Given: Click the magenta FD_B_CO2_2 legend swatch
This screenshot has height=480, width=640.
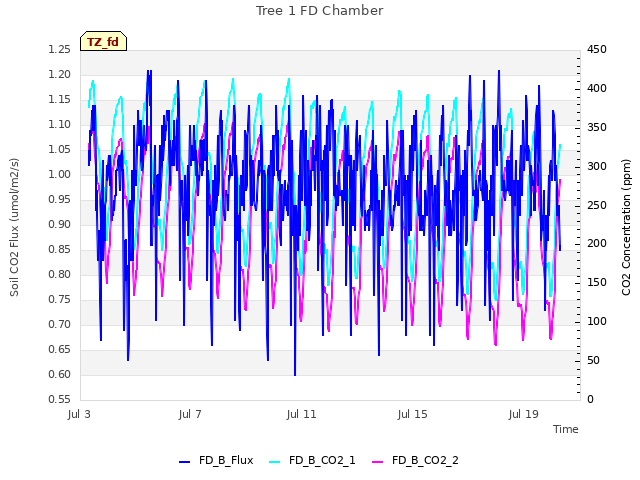Looking at the screenshot, I should [378, 462].
